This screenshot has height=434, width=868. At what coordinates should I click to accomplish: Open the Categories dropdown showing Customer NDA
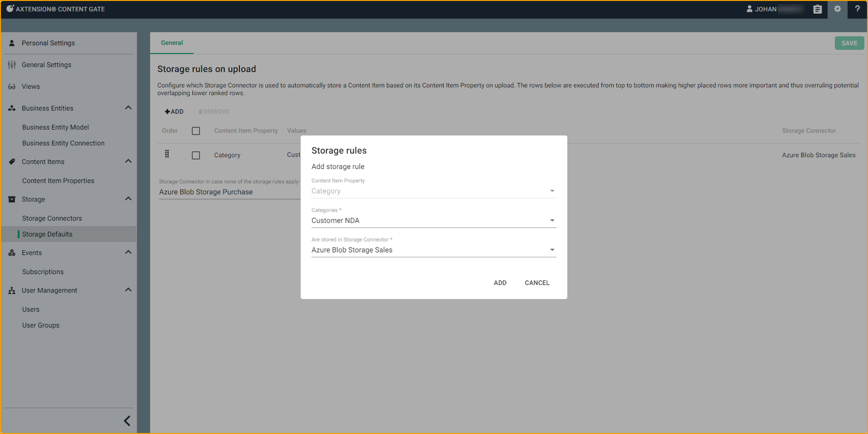(x=434, y=220)
